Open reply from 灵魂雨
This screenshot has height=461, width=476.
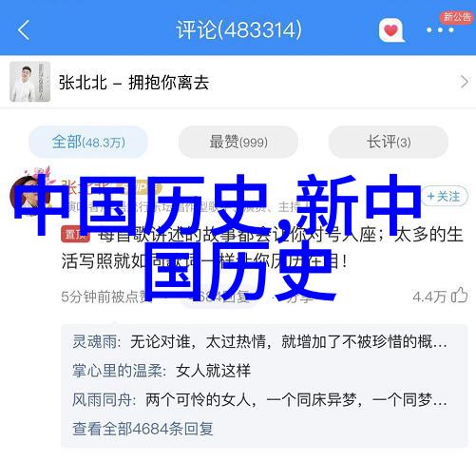click(259, 341)
